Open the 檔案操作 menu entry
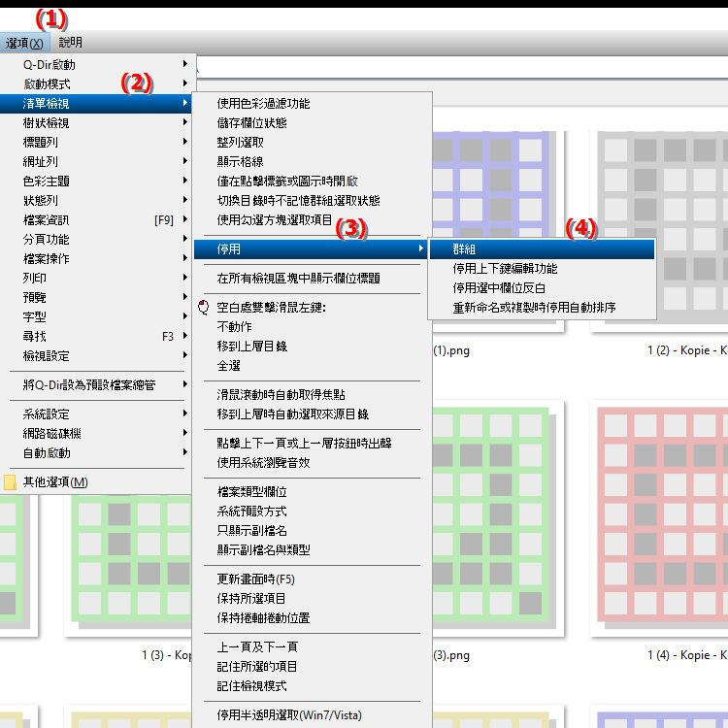The height and width of the screenshot is (728, 728). [97, 258]
